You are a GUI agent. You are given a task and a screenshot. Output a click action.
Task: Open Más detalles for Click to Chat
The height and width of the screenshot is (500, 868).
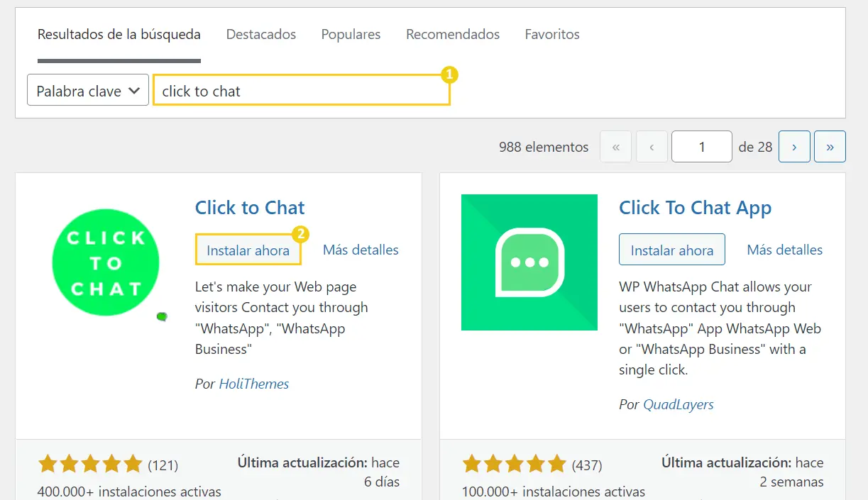(x=361, y=250)
